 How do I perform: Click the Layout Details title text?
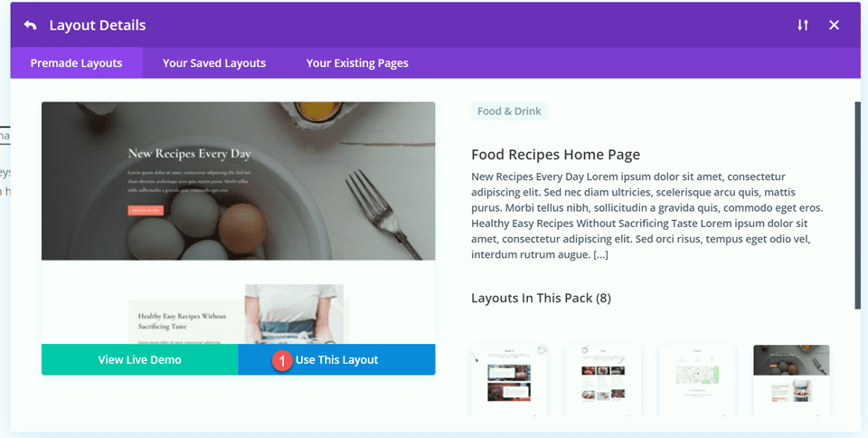pyautogui.click(x=98, y=25)
